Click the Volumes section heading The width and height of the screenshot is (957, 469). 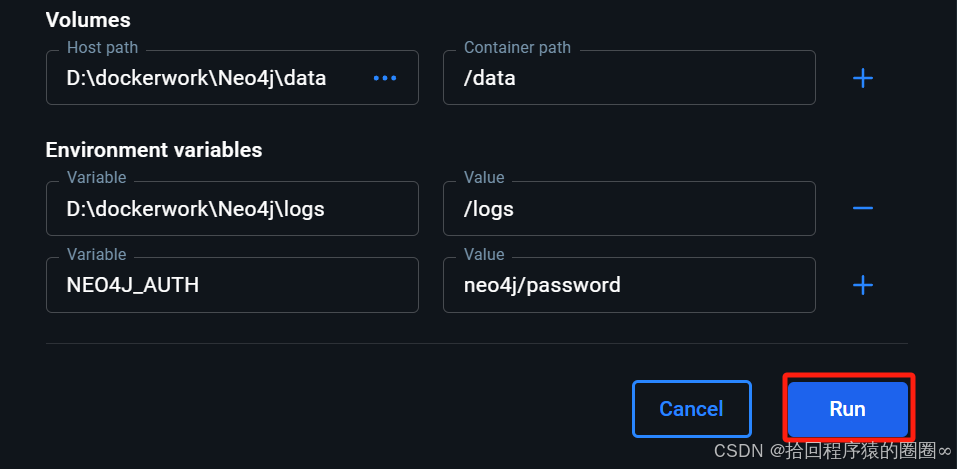click(x=88, y=20)
